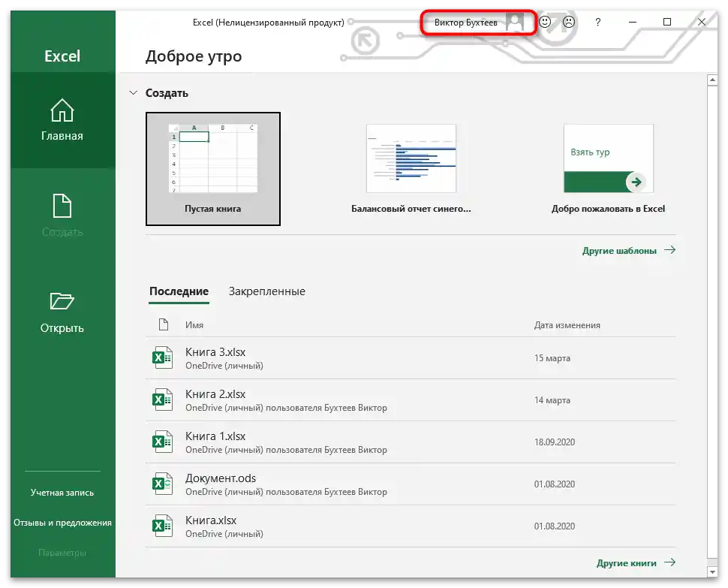Open the Главная home icon in sidebar
Screen dimensions: 728x588
(62, 110)
